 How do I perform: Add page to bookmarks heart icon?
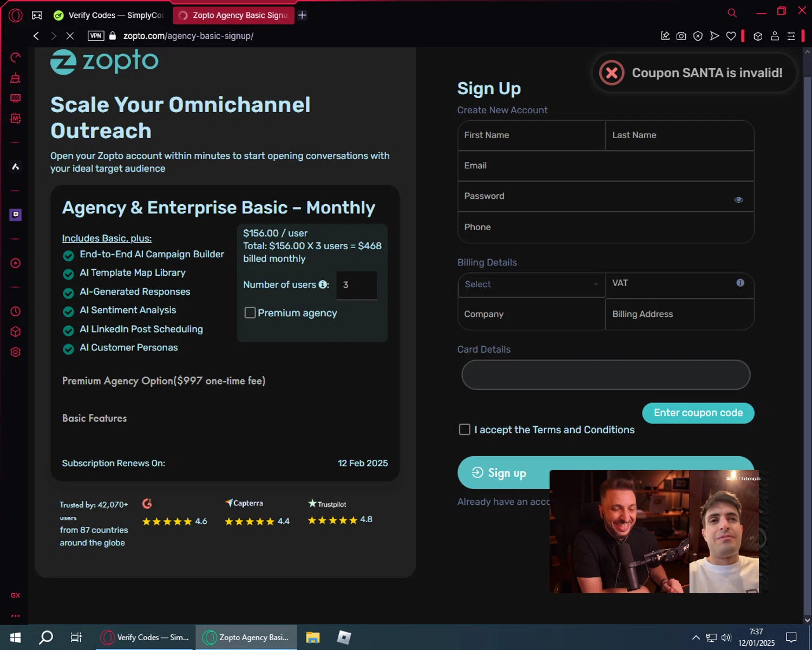731,36
